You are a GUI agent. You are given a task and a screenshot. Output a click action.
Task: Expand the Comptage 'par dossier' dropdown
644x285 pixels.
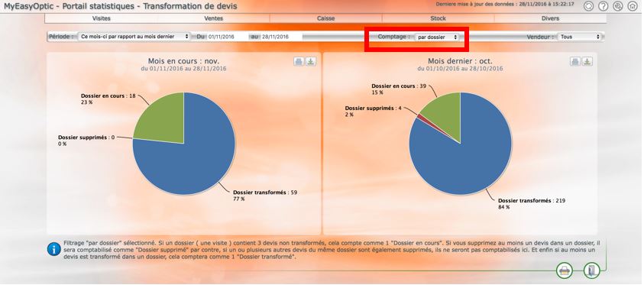tap(436, 37)
